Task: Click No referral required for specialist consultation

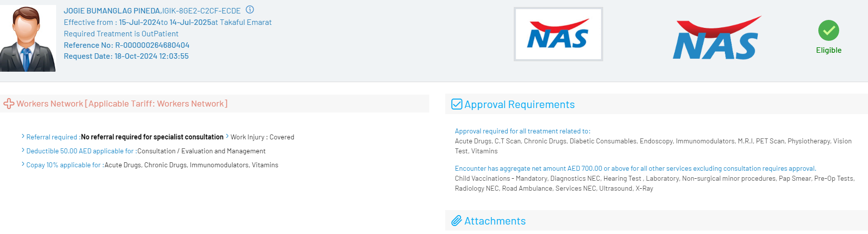Action: coord(152,137)
